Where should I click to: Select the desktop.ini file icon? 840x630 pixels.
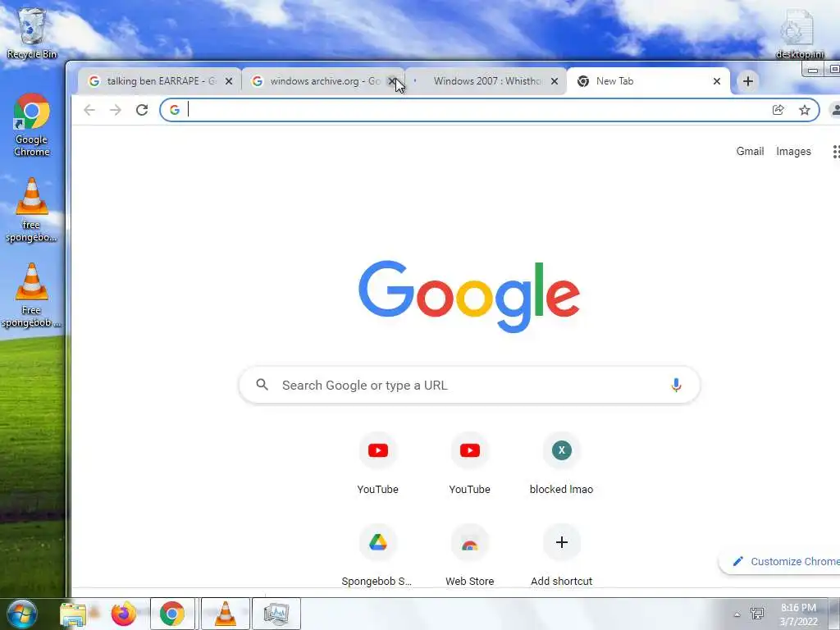(x=799, y=33)
